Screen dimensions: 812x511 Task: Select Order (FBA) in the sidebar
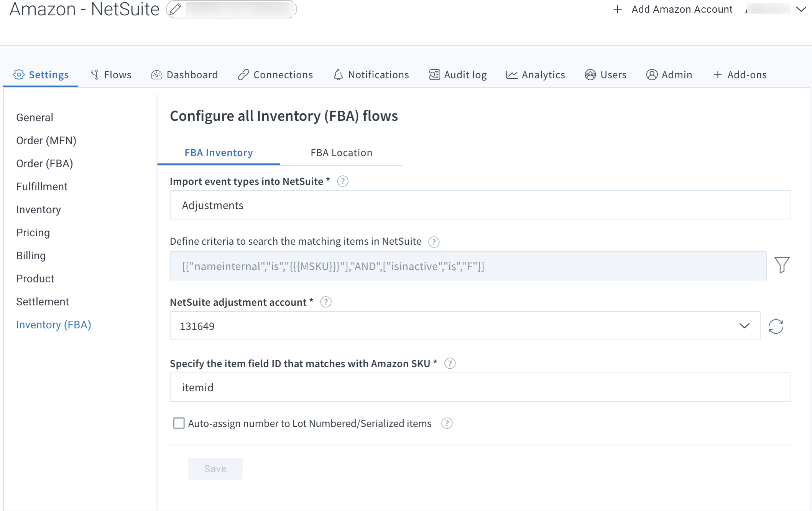pos(44,163)
